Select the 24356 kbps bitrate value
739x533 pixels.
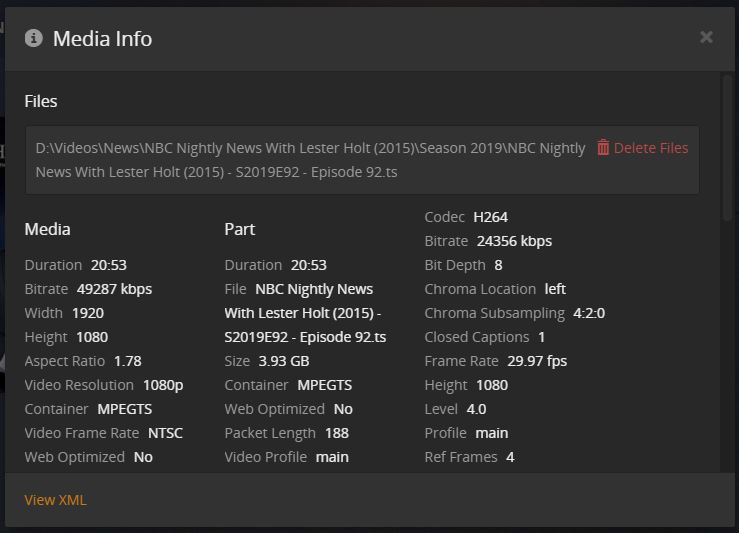click(x=514, y=241)
